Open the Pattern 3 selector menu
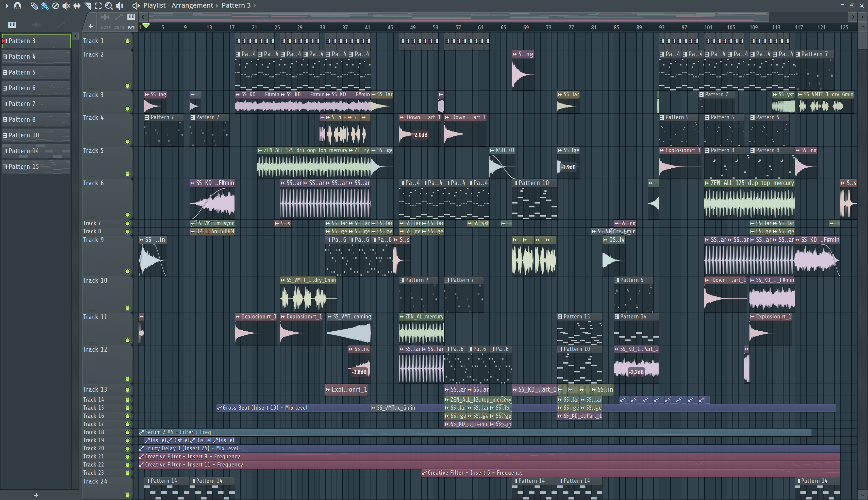The image size is (868, 500). pos(236,6)
